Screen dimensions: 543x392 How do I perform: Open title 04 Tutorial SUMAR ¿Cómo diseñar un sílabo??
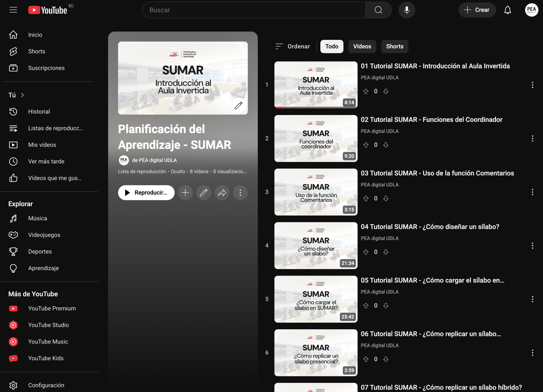click(430, 227)
